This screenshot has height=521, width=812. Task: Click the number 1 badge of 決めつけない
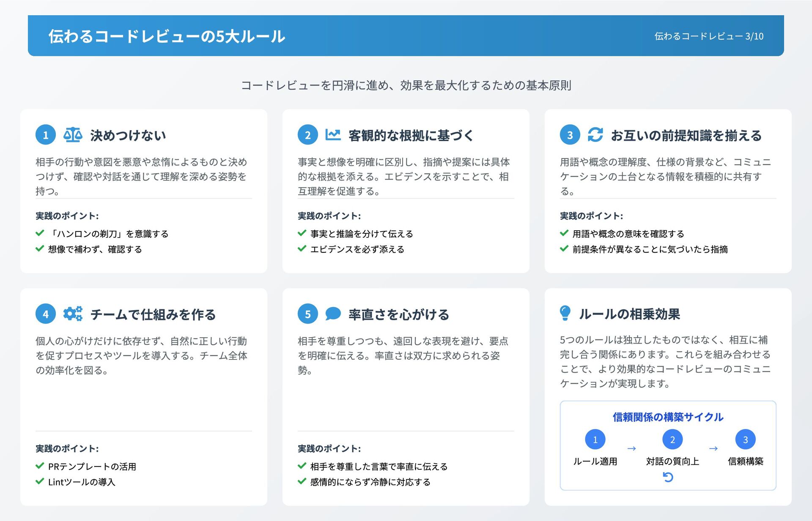click(46, 135)
